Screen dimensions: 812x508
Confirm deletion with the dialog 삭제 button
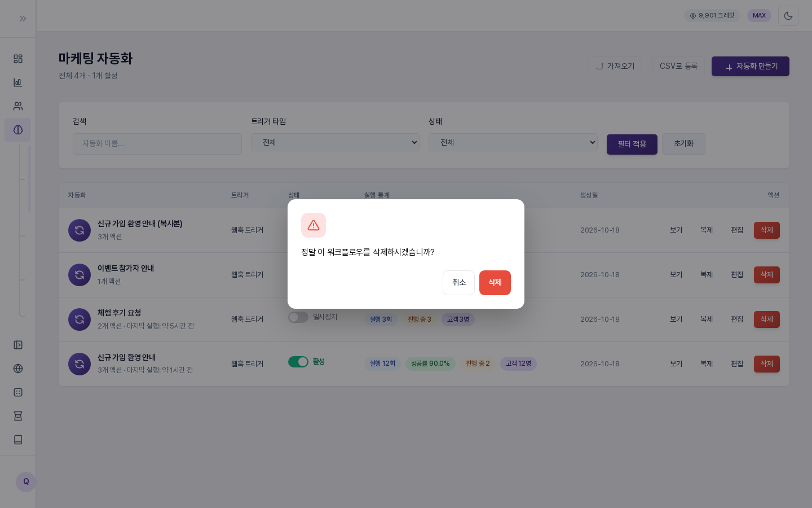click(x=495, y=283)
